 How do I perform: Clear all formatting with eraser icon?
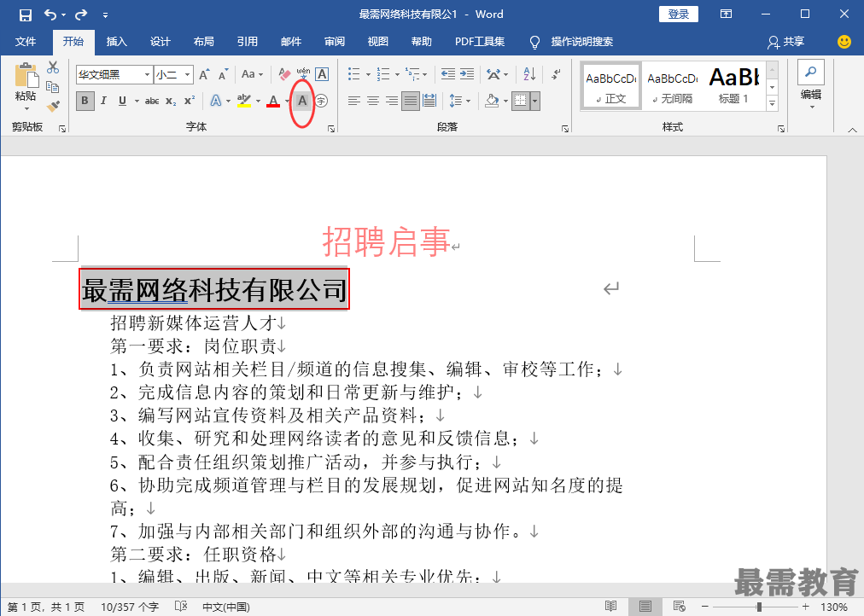coord(284,73)
